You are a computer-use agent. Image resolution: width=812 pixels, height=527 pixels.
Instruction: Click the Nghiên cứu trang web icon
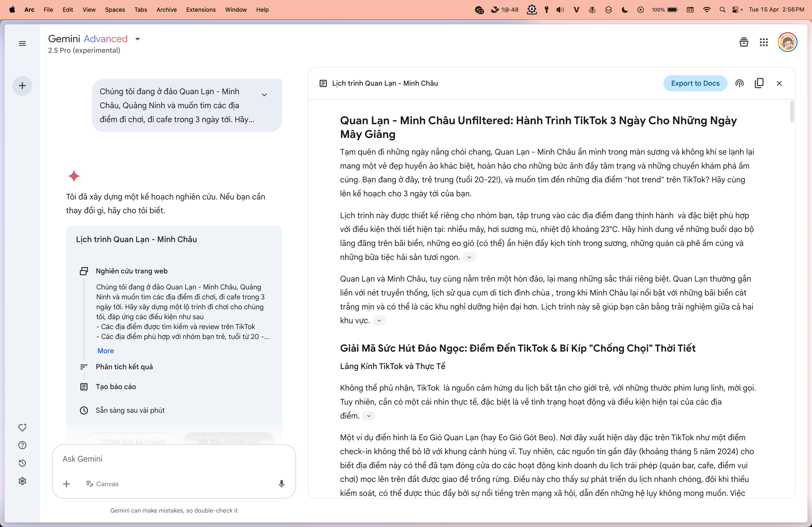(84, 271)
